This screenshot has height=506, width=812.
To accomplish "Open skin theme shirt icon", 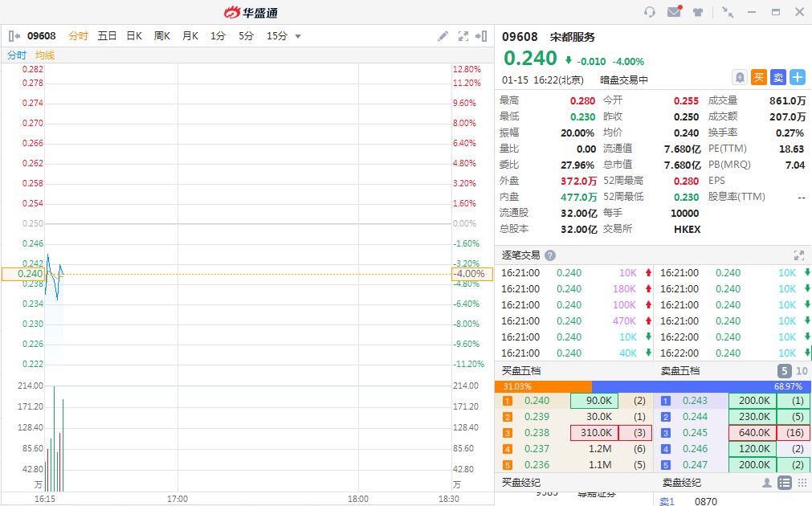I will 697,12.
